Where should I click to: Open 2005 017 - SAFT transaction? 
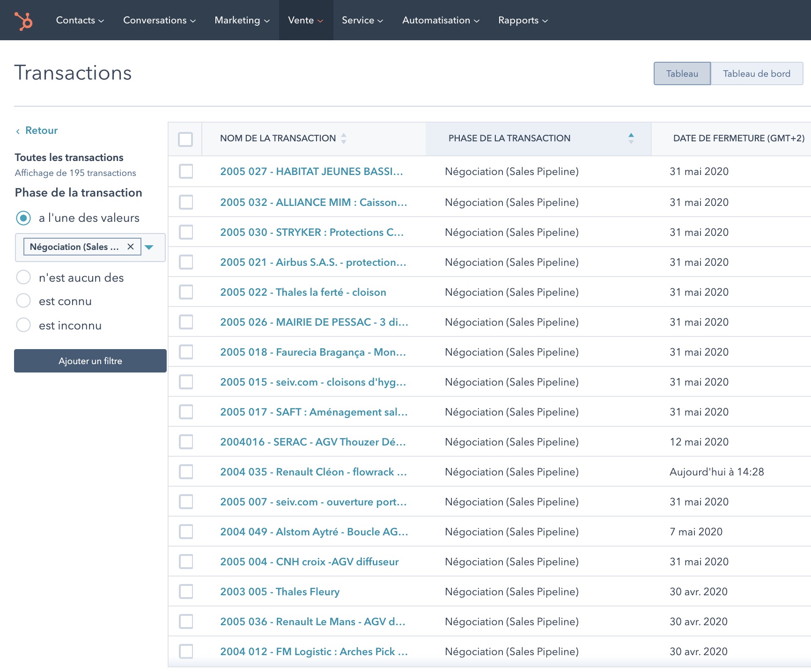point(314,412)
